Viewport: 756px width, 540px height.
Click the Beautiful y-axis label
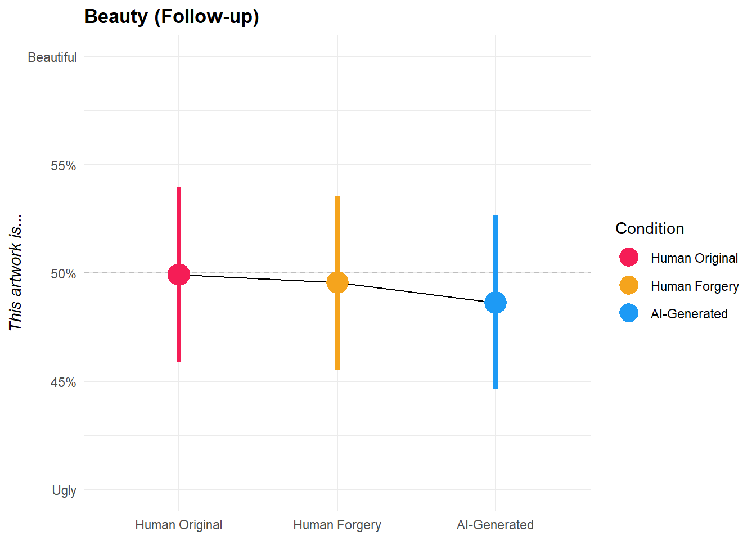(52, 57)
